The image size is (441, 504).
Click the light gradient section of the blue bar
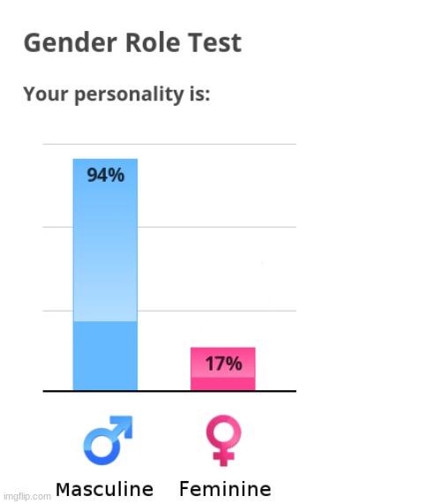pos(105,240)
